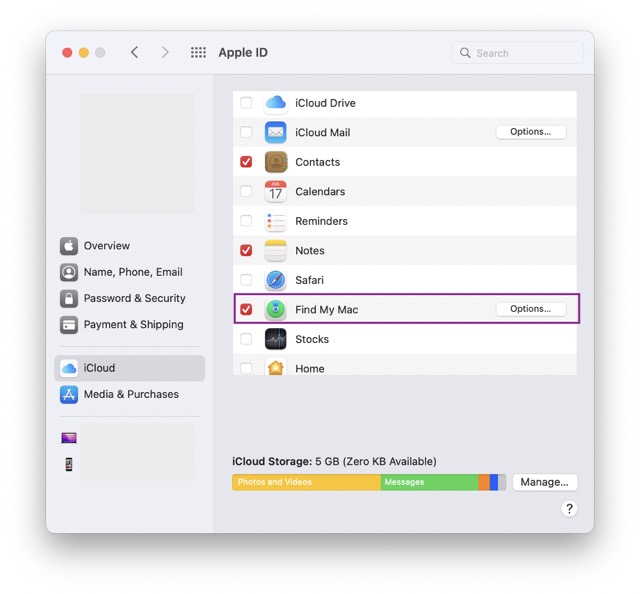
Task: Click the Manage storage button
Action: click(x=544, y=482)
